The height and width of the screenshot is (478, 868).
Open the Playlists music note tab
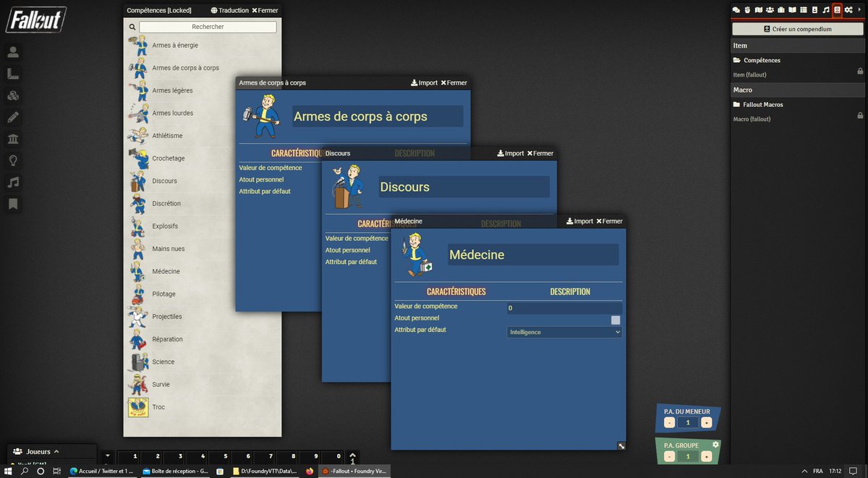pyautogui.click(x=826, y=9)
